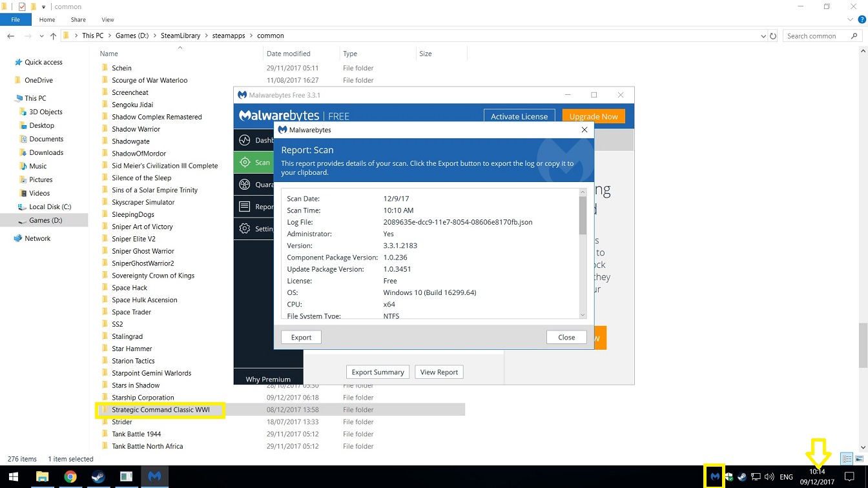The height and width of the screenshot is (488, 868).
Task: Launch Google Chrome from the taskbar
Action: tap(70, 477)
